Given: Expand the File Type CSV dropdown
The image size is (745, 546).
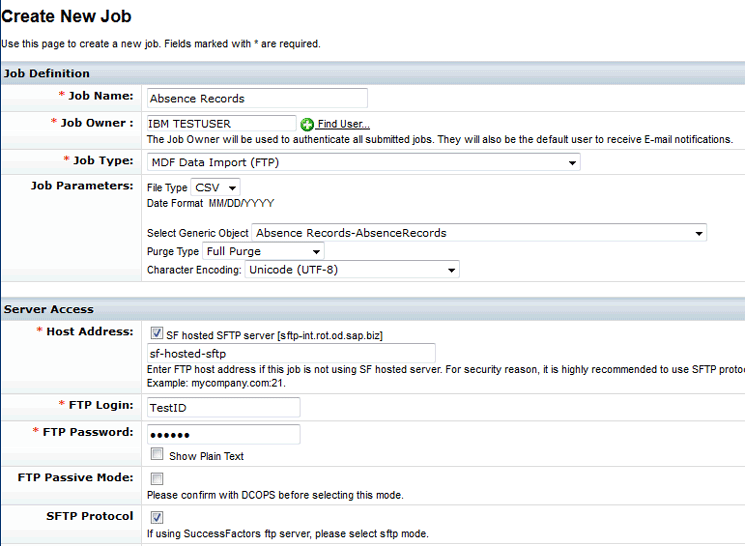Looking at the screenshot, I should click(x=215, y=187).
